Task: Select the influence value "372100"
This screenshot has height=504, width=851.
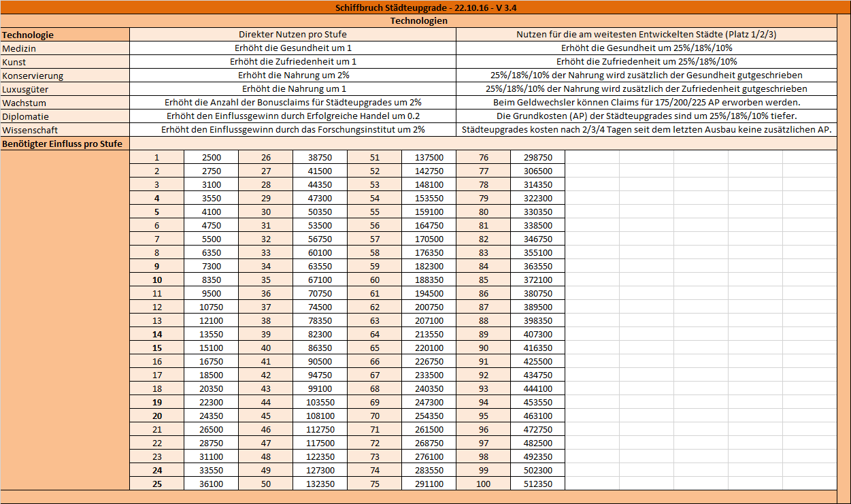Action: [x=537, y=280]
